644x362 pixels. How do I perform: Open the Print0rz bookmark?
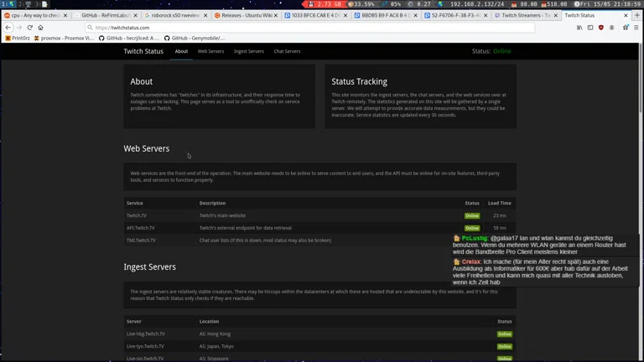click(17, 38)
